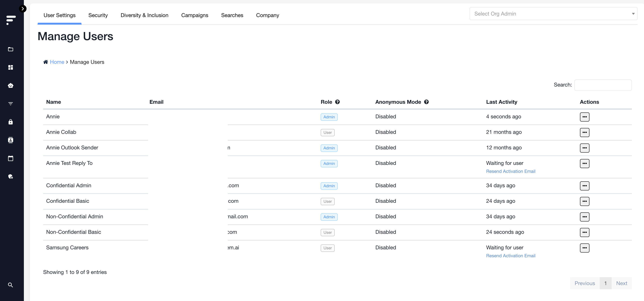
Task: Click the name "Non-Confidential Basic"
Action: (x=73, y=232)
